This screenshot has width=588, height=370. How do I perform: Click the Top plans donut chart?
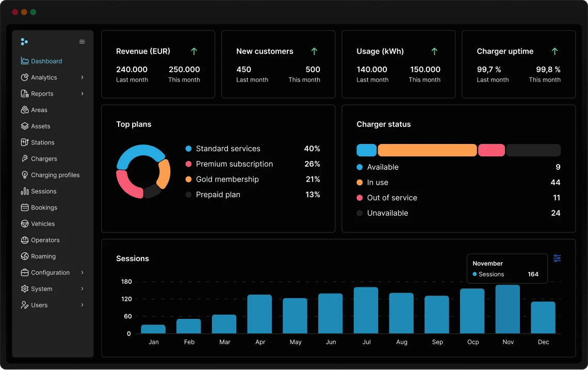coord(143,171)
